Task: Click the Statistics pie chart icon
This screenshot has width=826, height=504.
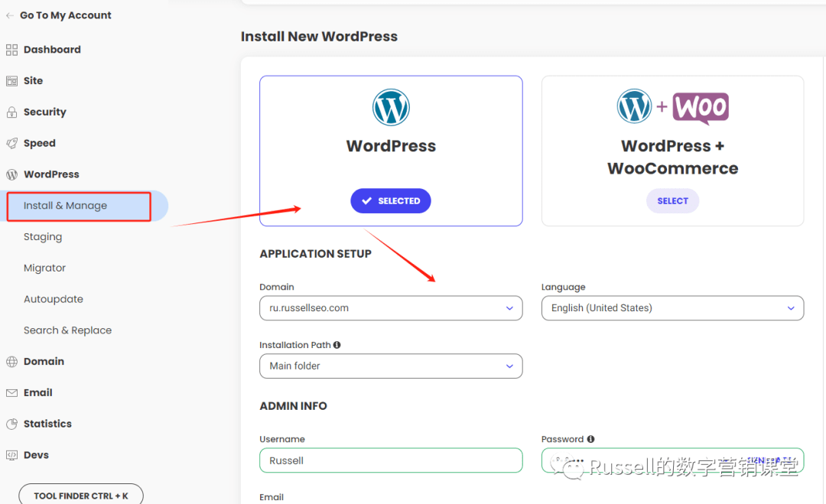Action: click(11, 424)
